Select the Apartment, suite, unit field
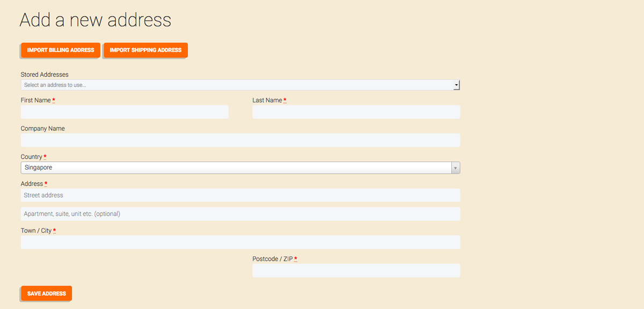 tap(240, 214)
